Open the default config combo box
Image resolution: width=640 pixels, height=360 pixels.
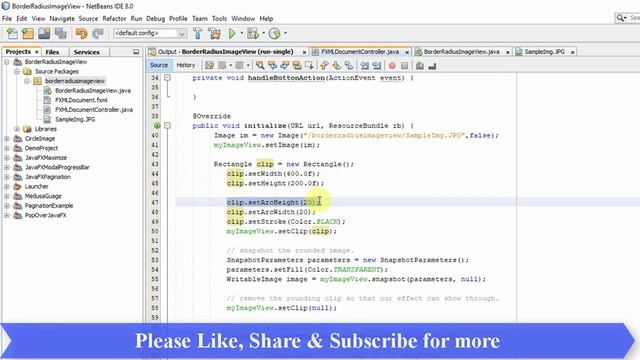pos(150,33)
